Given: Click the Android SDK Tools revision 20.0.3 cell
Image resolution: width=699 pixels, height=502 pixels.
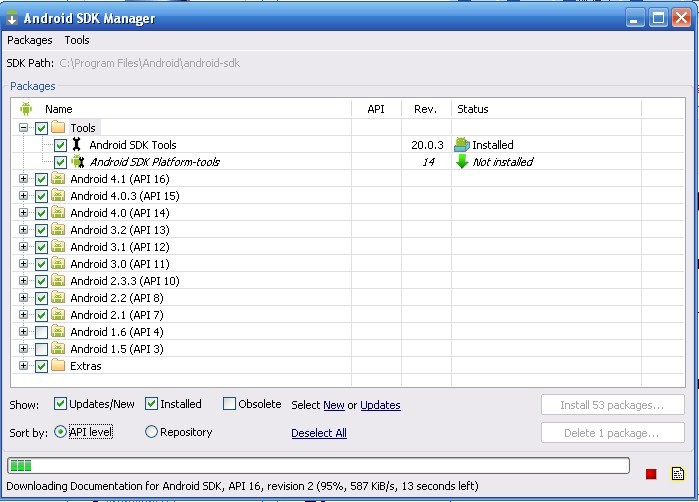Looking at the screenshot, I should (x=427, y=145).
